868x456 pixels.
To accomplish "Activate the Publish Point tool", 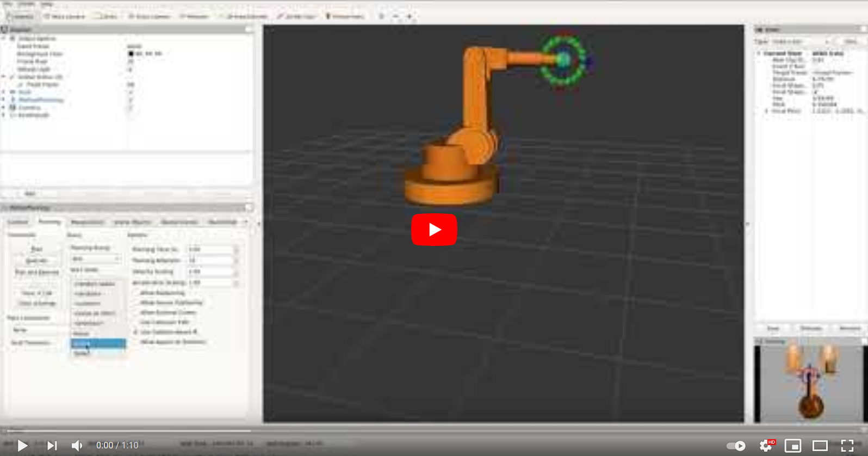I will 345,16.
